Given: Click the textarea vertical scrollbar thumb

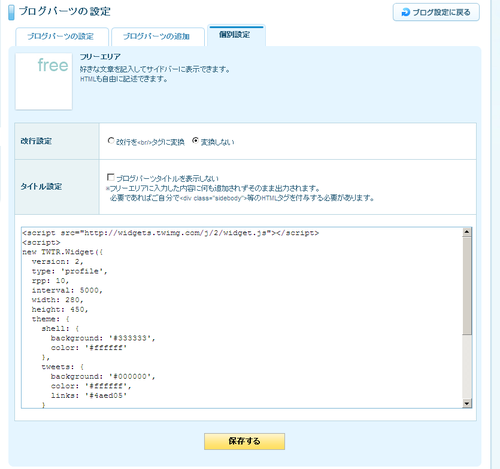Looking at the screenshot, I should click(x=467, y=286).
